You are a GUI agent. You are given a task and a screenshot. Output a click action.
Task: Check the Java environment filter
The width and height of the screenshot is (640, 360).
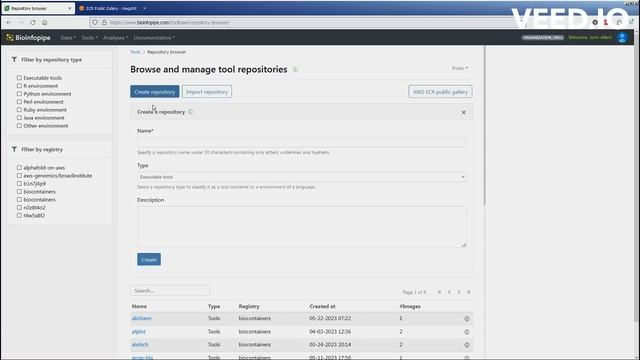pyautogui.click(x=19, y=118)
